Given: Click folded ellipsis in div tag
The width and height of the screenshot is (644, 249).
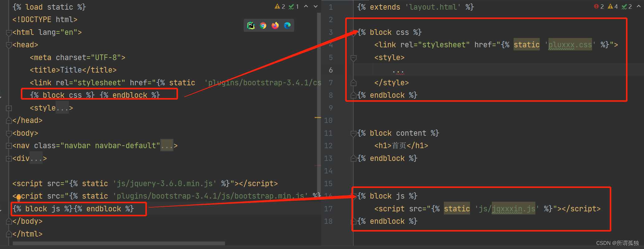Looking at the screenshot, I should tap(36, 158).
